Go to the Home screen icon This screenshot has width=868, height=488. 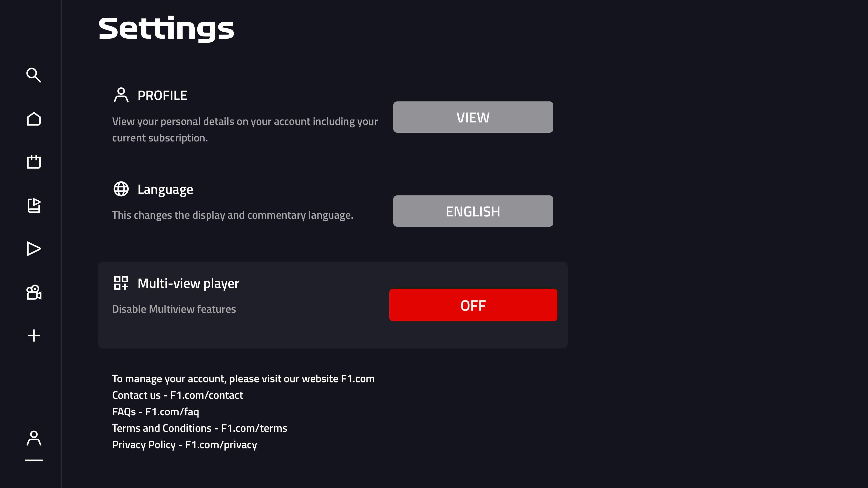click(34, 119)
